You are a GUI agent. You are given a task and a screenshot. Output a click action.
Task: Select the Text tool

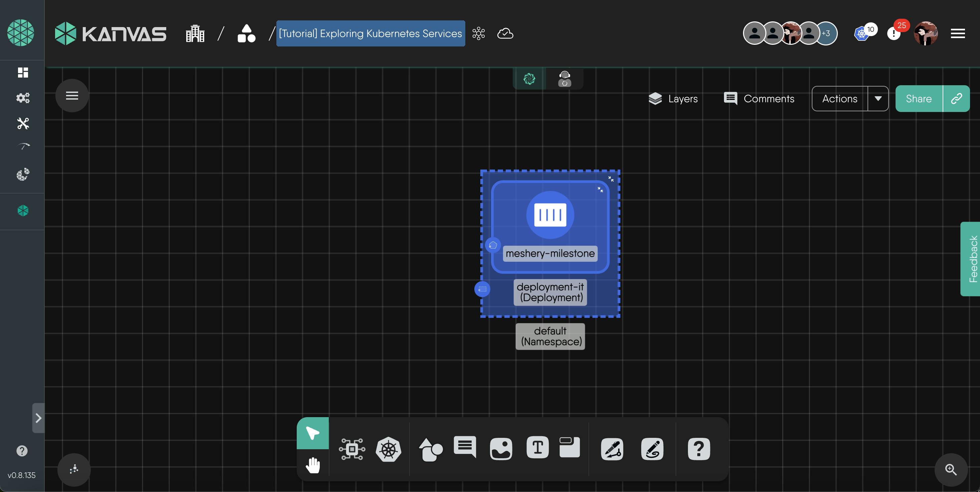tap(537, 448)
